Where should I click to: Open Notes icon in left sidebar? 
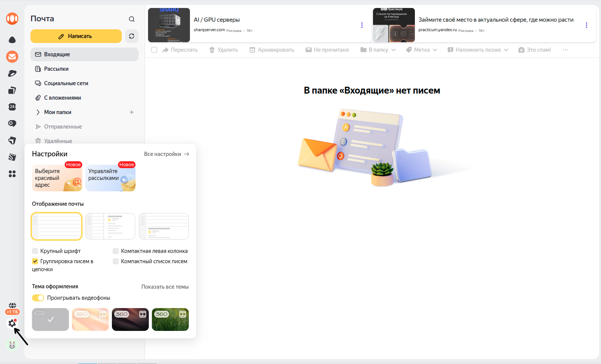tap(12, 140)
